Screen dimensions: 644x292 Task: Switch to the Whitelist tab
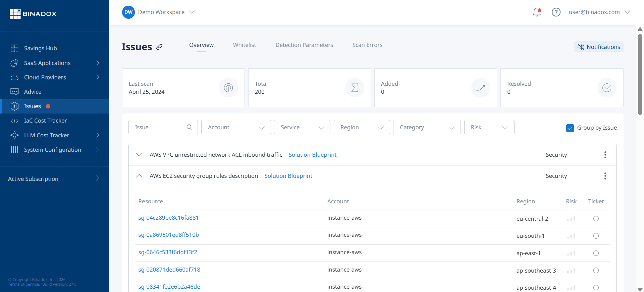click(x=245, y=45)
